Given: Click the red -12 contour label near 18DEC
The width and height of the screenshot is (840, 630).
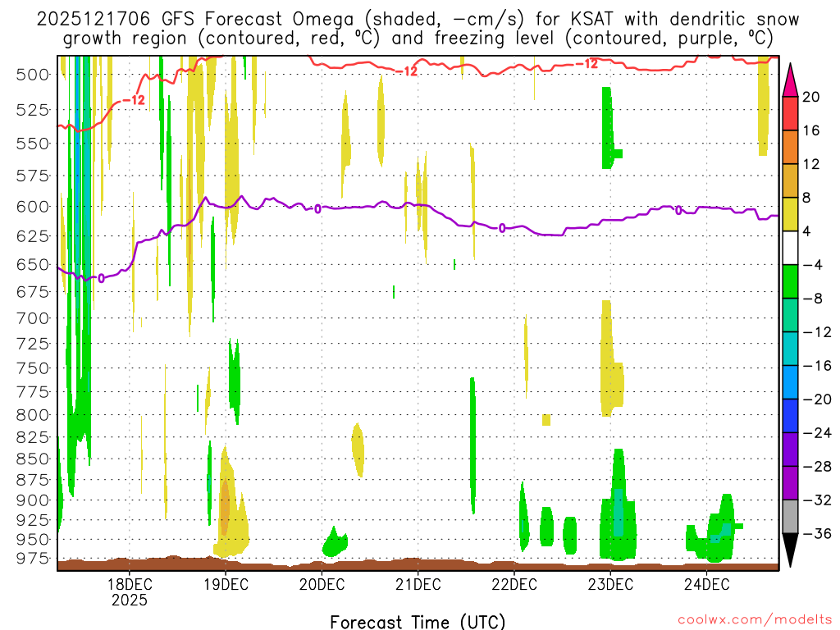Looking at the screenshot, I should coord(133,99).
